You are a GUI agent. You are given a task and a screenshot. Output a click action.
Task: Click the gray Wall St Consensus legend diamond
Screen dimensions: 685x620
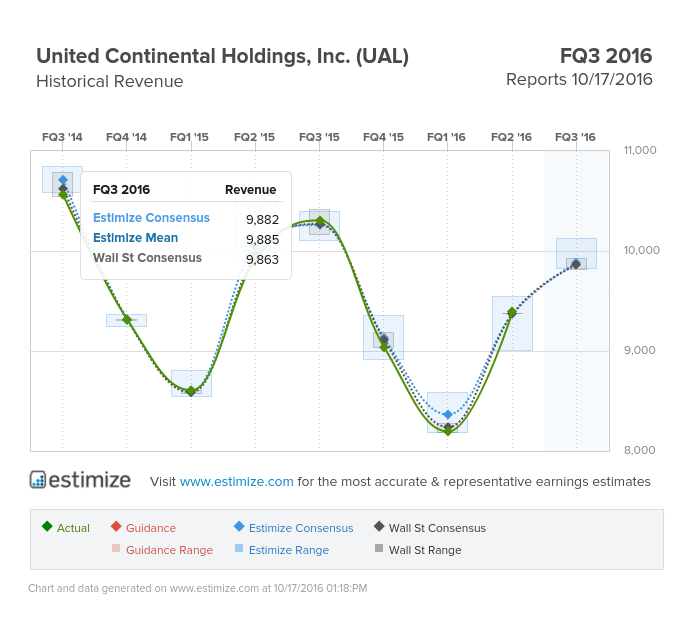pos(379,526)
